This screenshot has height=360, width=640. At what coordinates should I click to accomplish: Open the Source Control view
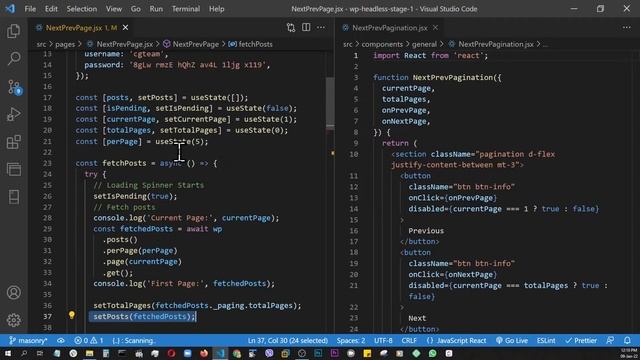(14, 87)
